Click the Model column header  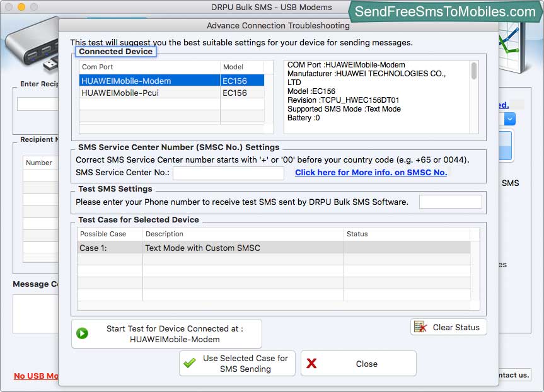pos(242,67)
